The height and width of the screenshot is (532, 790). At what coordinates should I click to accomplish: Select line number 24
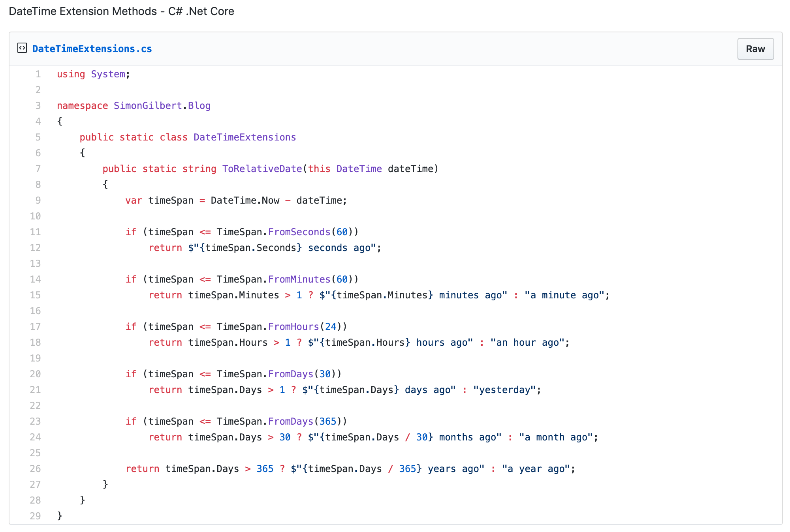coord(36,437)
